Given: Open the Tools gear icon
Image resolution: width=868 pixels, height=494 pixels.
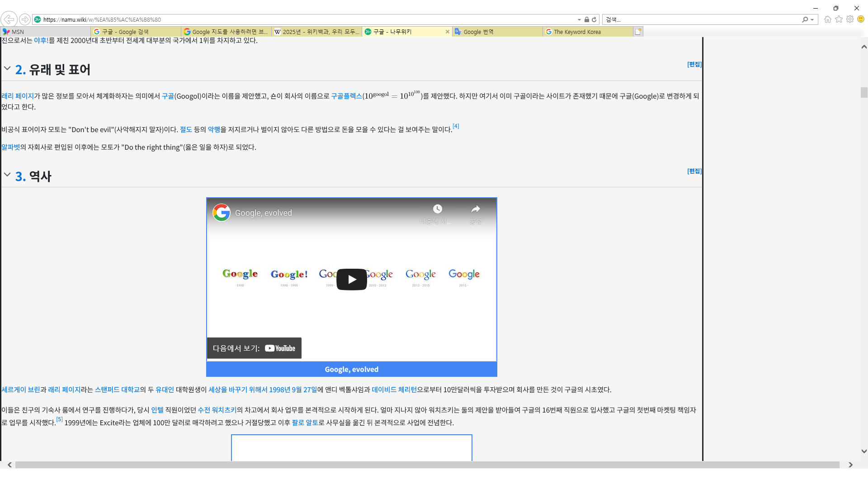Looking at the screenshot, I should [x=850, y=19].
